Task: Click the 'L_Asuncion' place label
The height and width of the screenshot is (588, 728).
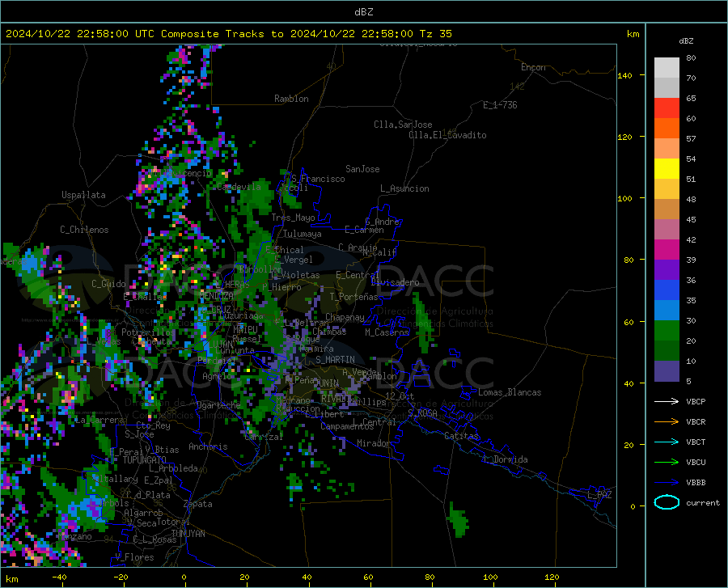Action: [404, 188]
